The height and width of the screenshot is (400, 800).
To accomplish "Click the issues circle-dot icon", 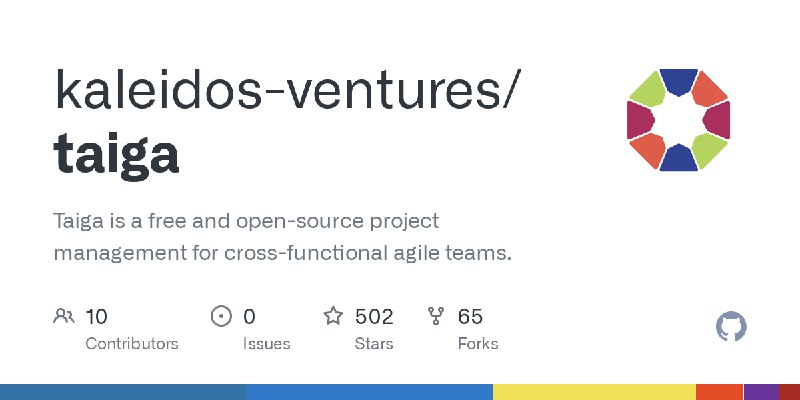I will 221,316.
